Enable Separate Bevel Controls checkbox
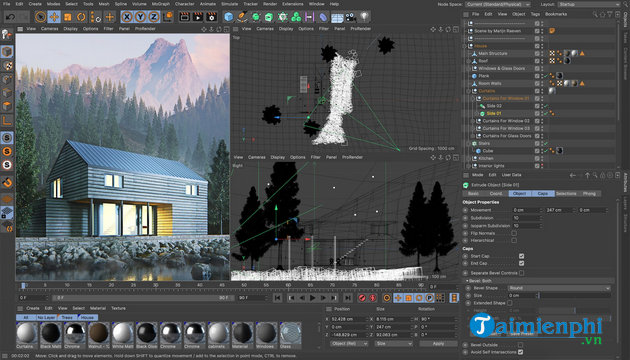630x360 pixels. pos(522,273)
